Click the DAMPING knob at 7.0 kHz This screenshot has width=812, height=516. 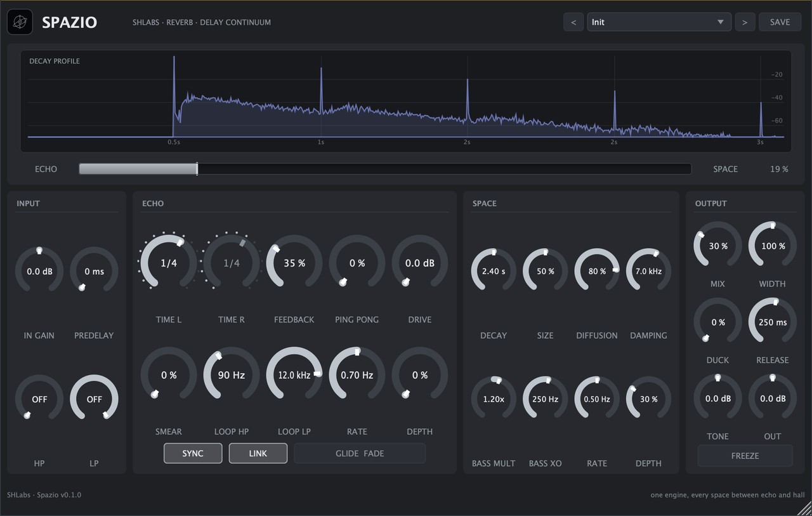pyautogui.click(x=649, y=271)
